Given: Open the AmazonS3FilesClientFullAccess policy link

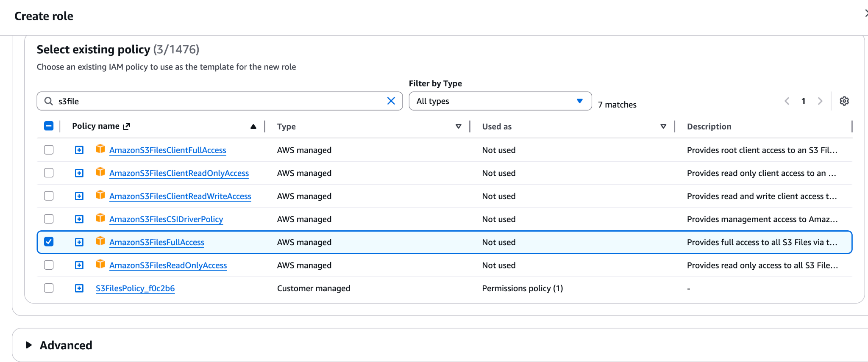Looking at the screenshot, I should point(167,150).
